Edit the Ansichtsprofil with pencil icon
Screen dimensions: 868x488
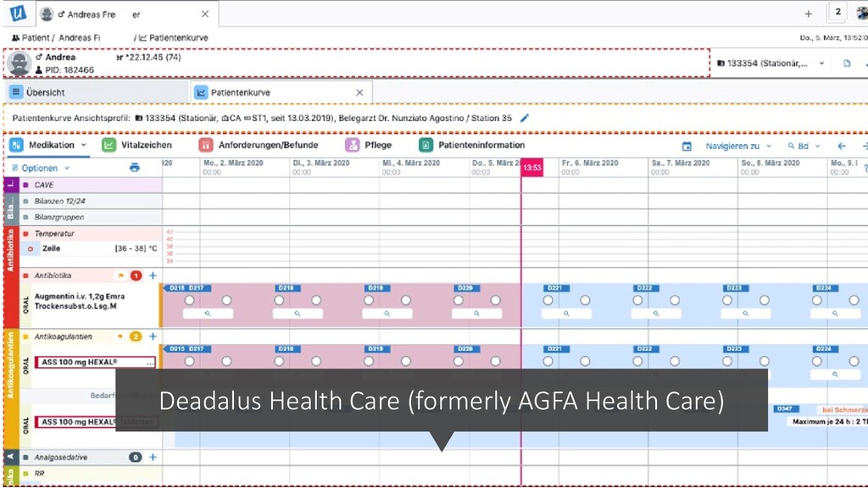524,118
